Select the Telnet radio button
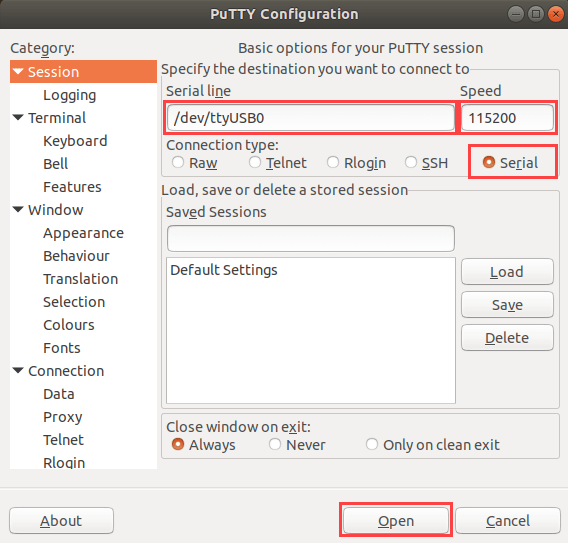The width and height of the screenshot is (568, 543). (255, 162)
